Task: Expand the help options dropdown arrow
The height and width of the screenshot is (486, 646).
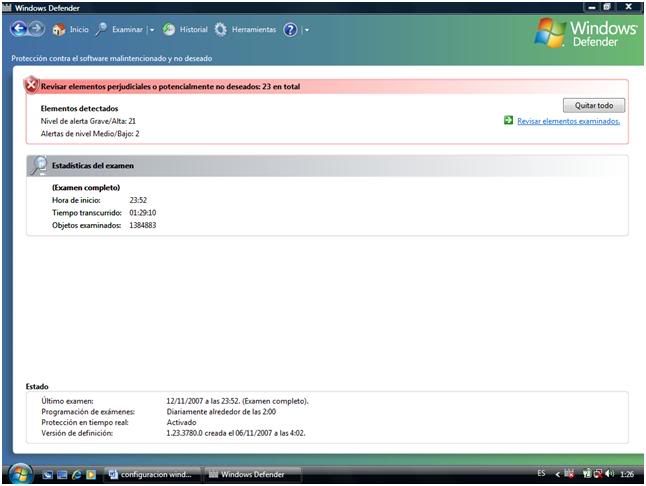Action: coord(307,30)
